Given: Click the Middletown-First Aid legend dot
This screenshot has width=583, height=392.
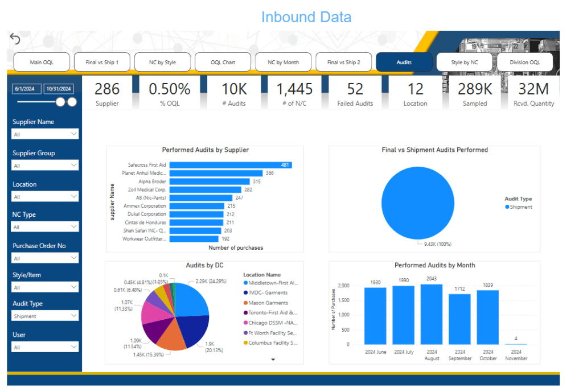Looking at the screenshot, I should [x=245, y=283].
